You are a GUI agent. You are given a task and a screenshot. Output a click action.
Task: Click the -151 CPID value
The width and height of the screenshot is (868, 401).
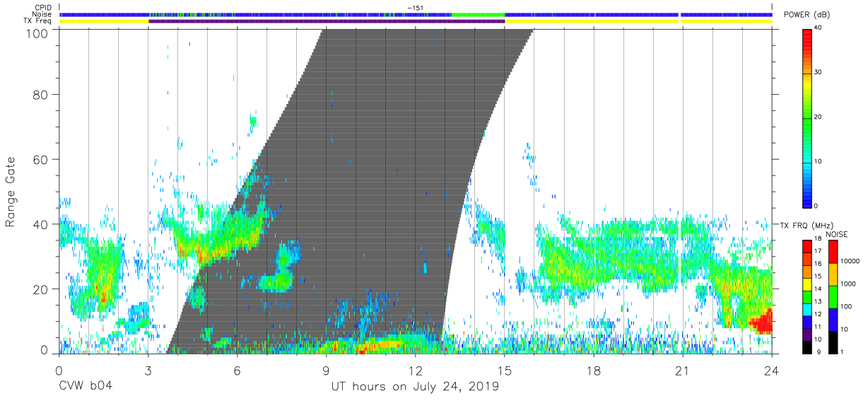tap(416, 8)
